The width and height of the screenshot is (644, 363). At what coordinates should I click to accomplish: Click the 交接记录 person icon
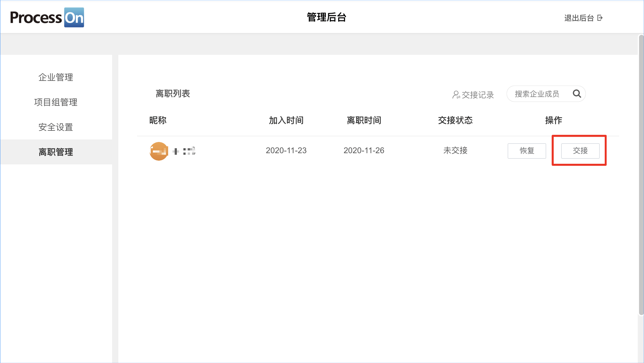(x=456, y=95)
